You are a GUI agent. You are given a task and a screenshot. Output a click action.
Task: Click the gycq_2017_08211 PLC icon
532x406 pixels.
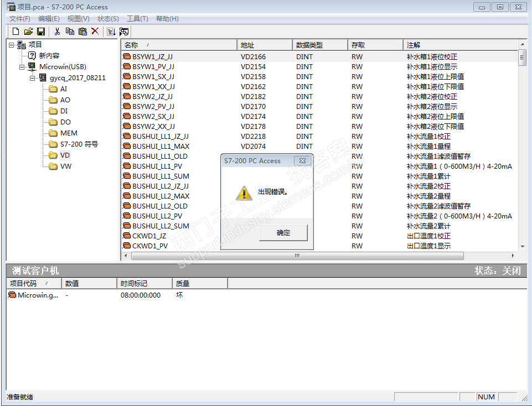click(43, 77)
